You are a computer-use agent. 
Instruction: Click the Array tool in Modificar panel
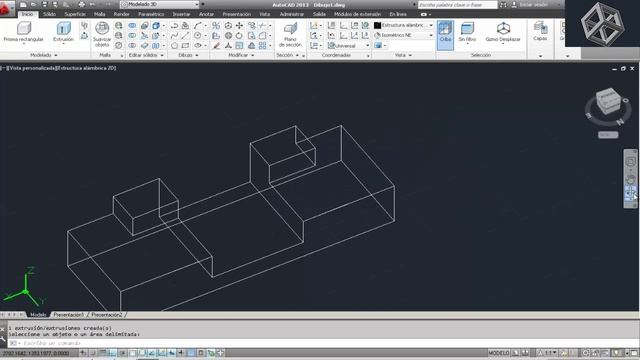[262, 46]
